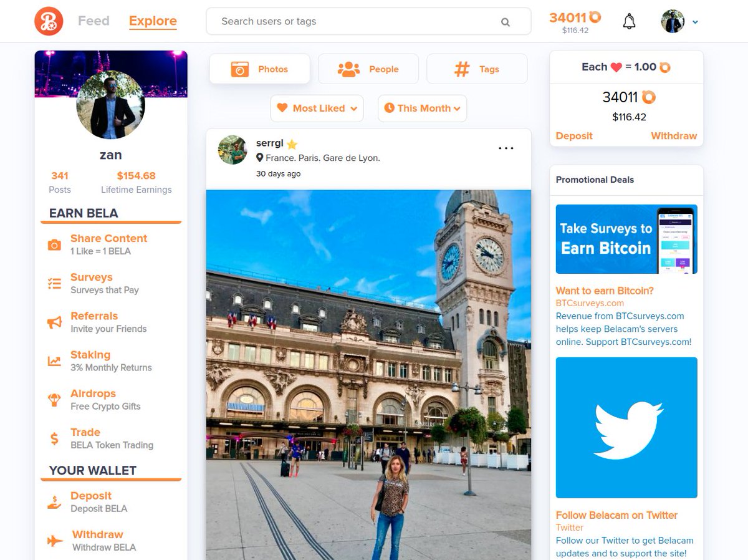Click the Deposit BELA dollar icon
Screen dimensions: 748x560
pyautogui.click(x=53, y=501)
